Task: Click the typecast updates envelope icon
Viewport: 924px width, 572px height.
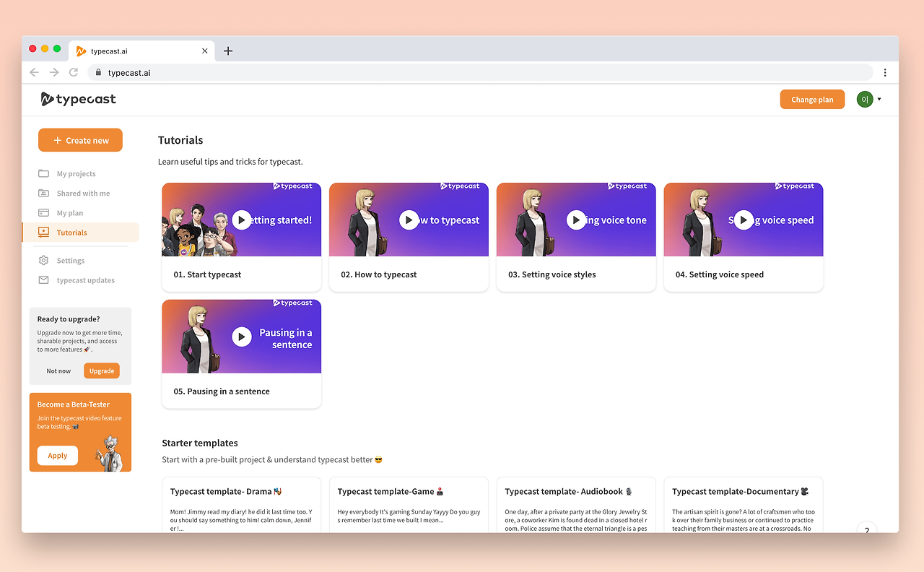Action: coord(43,279)
